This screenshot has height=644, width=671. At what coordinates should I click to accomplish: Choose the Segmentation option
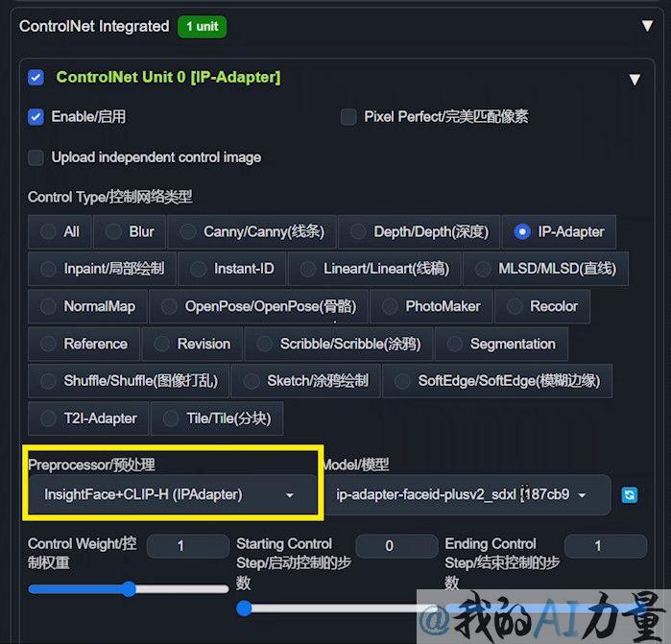(501, 344)
